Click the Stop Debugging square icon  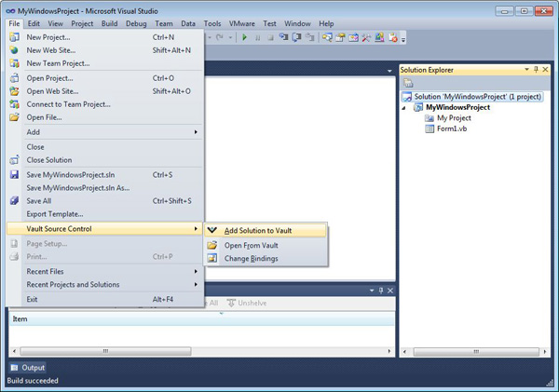pyautogui.click(x=270, y=38)
